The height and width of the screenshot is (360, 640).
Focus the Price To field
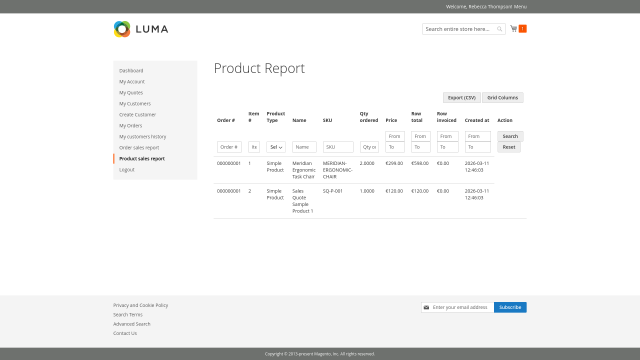395,147
